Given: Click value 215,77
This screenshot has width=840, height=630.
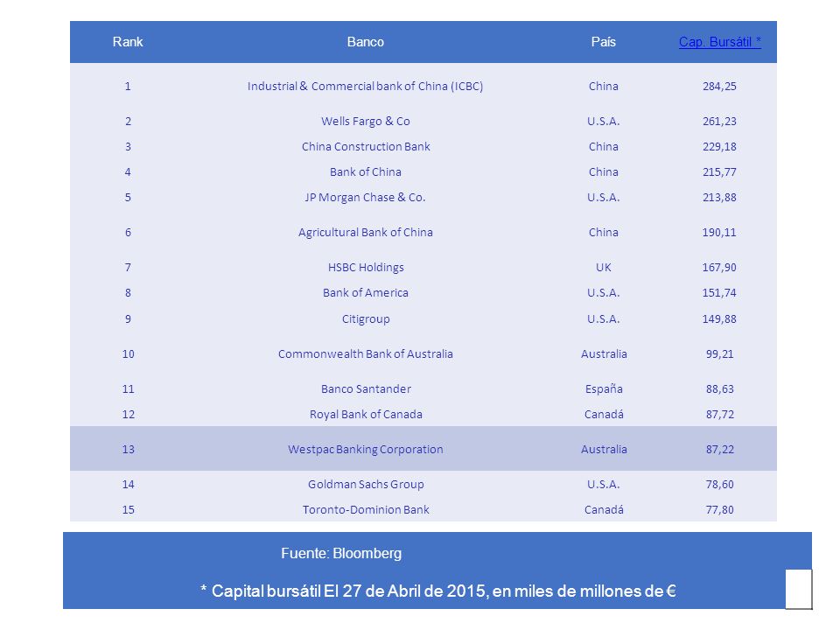Looking at the screenshot, I should [x=719, y=172].
